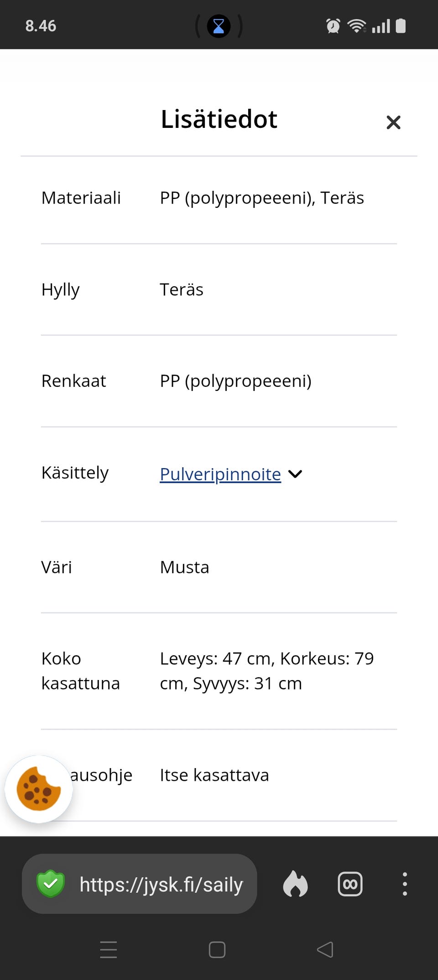Tap the Wi-Fi status icon

click(x=358, y=26)
